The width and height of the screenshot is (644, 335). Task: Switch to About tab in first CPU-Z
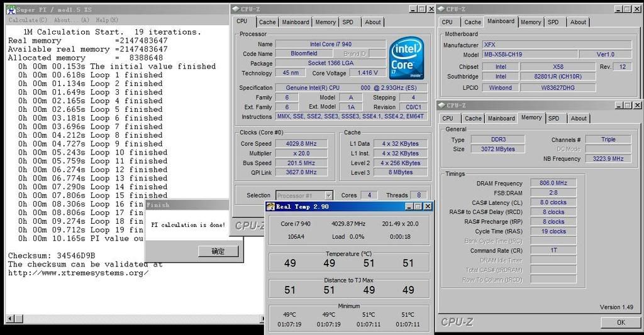[x=372, y=22]
